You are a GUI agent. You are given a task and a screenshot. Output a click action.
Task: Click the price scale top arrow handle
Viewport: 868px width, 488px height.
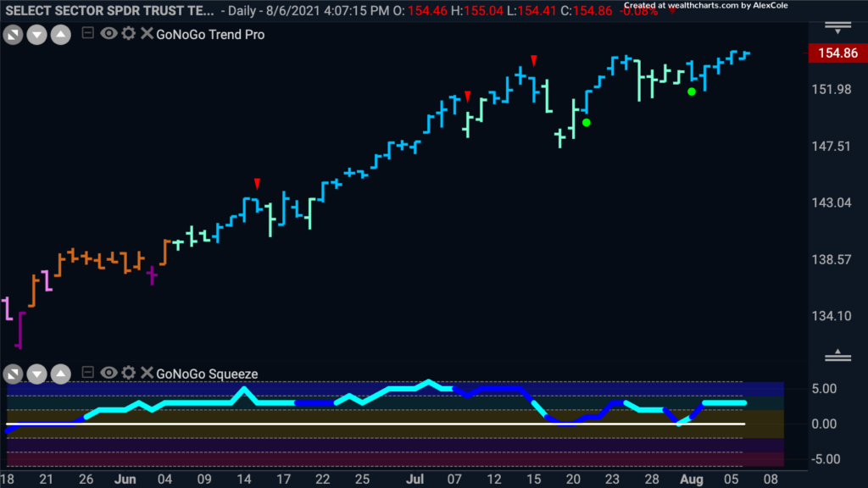(837, 28)
